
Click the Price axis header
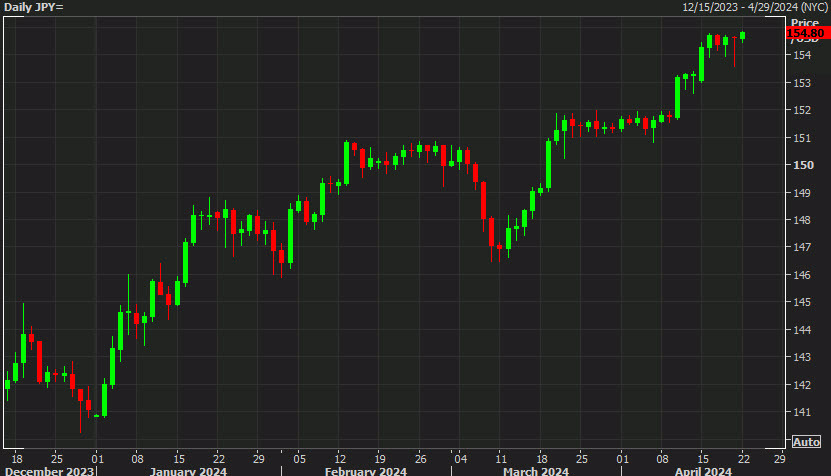point(805,23)
